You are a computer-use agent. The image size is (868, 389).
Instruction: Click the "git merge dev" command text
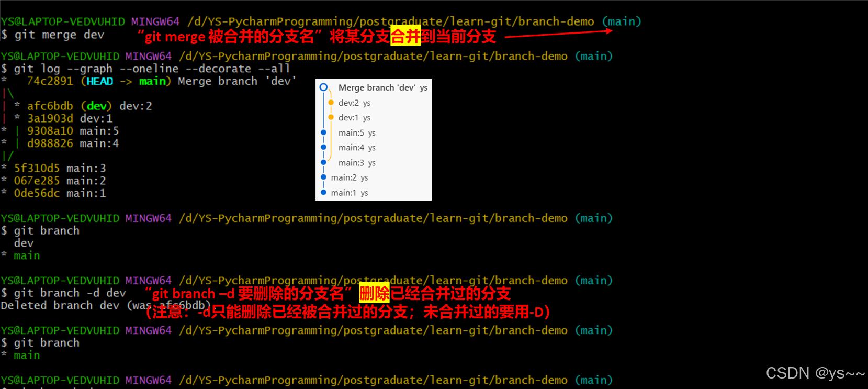pos(59,35)
